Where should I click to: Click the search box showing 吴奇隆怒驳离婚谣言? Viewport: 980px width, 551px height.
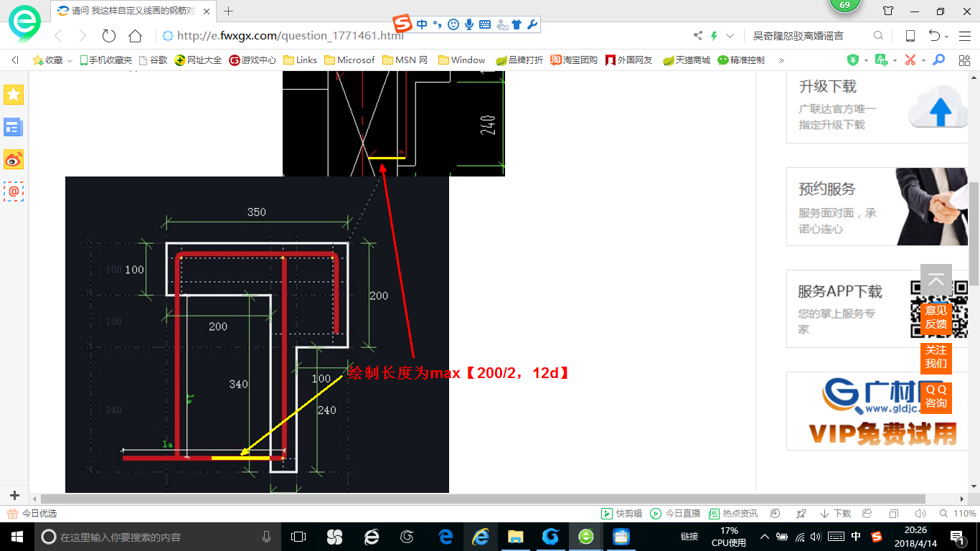pyautogui.click(x=807, y=36)
